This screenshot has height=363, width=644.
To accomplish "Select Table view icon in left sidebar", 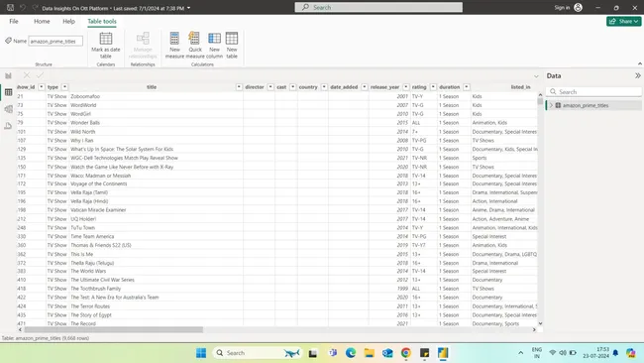I will [x=8, y=92].
